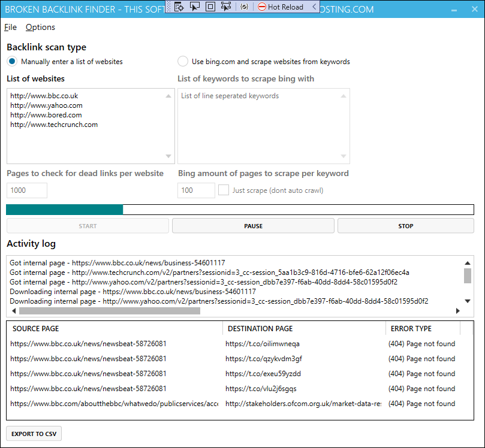Click the down arrow in the websites list
Image resolution: width=485 pixels, height=448 pixels.
click(168, 156)
